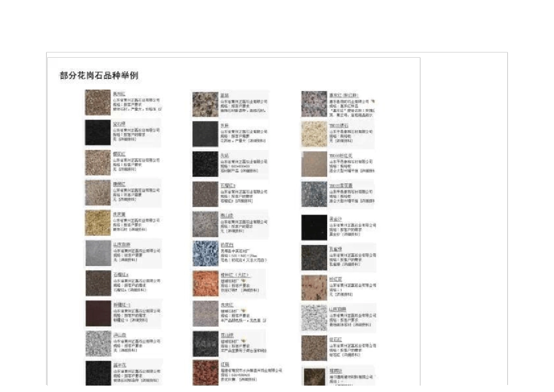Click the dark thumbnail with faint watermark text

tap(206, 344)
